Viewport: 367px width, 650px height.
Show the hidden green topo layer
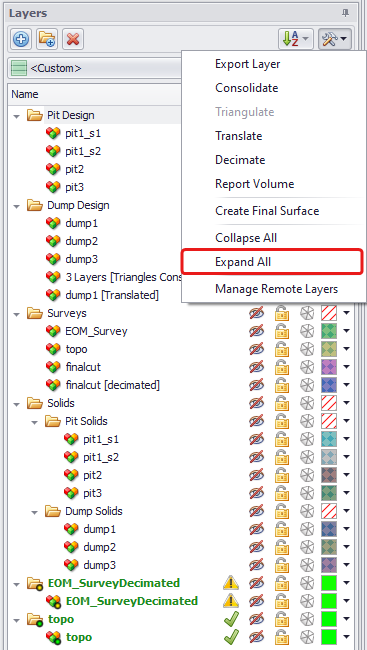point(256,637)
